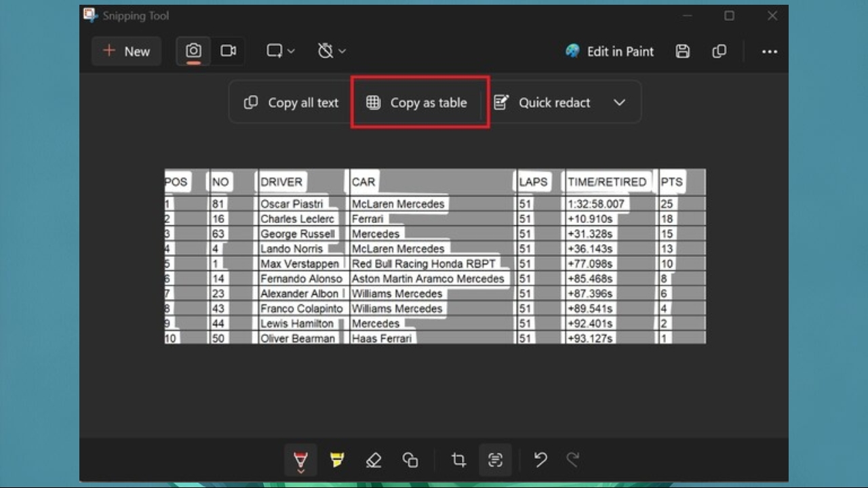Expand the Quick redact options chevron
868x488 pixels.
[x=619, y=102]
